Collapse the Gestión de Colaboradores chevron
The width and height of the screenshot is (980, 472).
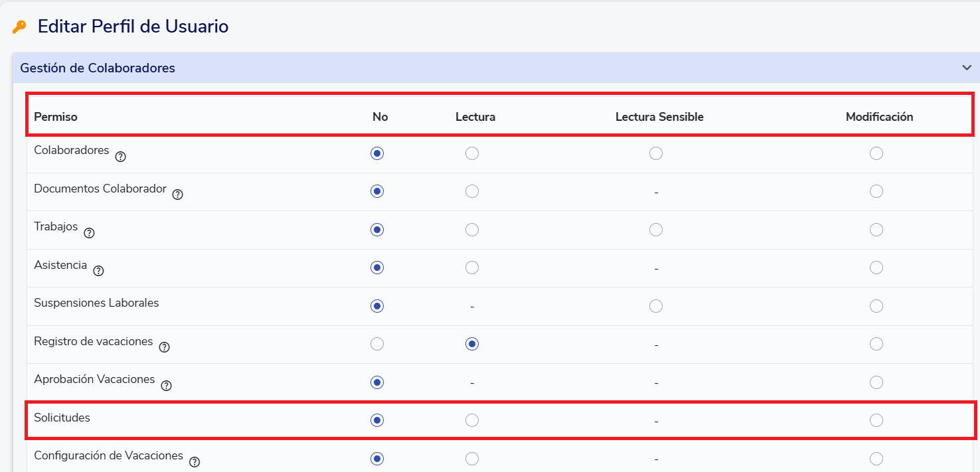click(x=967, y=68)
